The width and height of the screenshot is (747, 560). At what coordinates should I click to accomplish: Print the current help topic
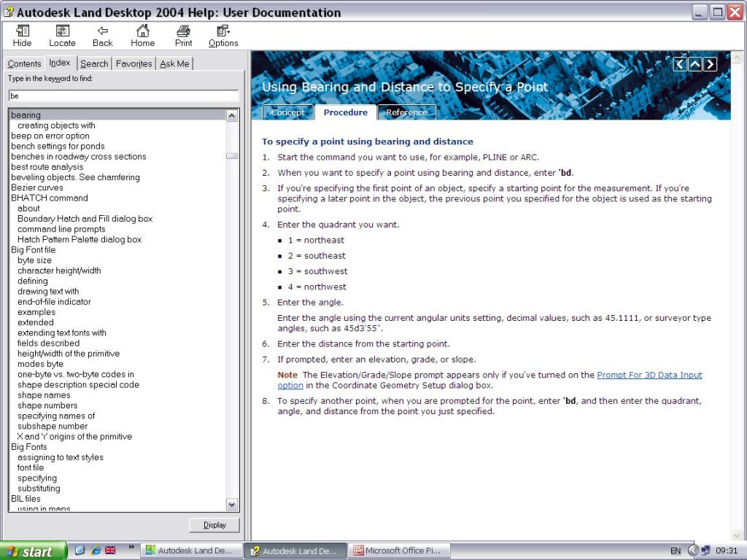(183, 36)
